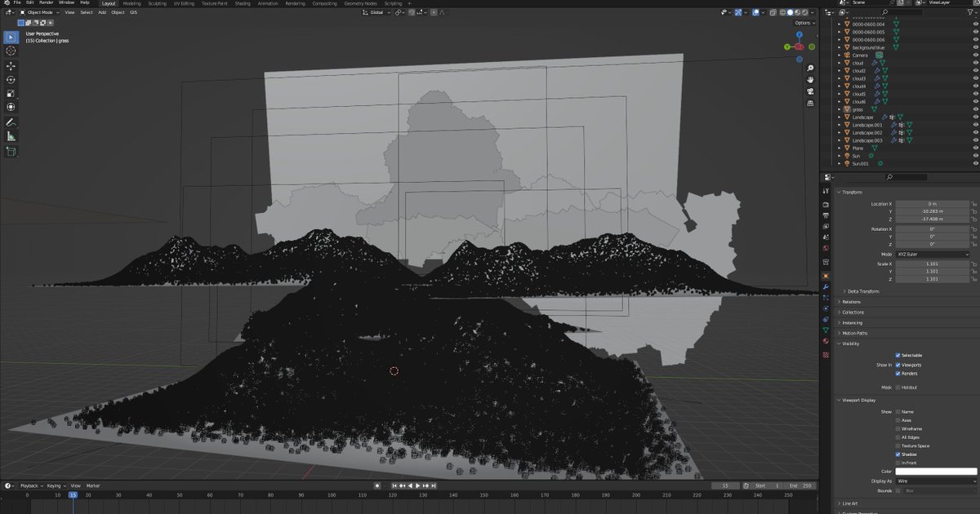Screen dimensions: 980x514
Task: Open the Display As dropdown set to Wire
Action: [x=935, y=481]
